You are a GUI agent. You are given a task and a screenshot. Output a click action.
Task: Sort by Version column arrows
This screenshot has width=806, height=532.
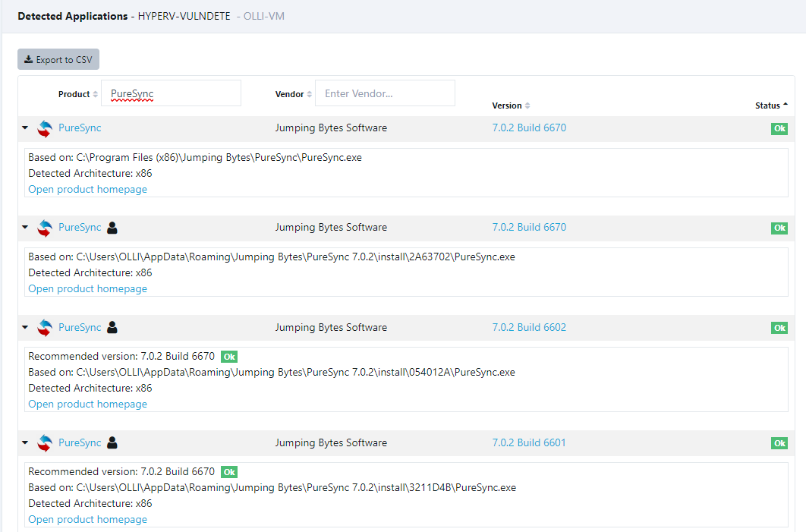tap(527, 105)
